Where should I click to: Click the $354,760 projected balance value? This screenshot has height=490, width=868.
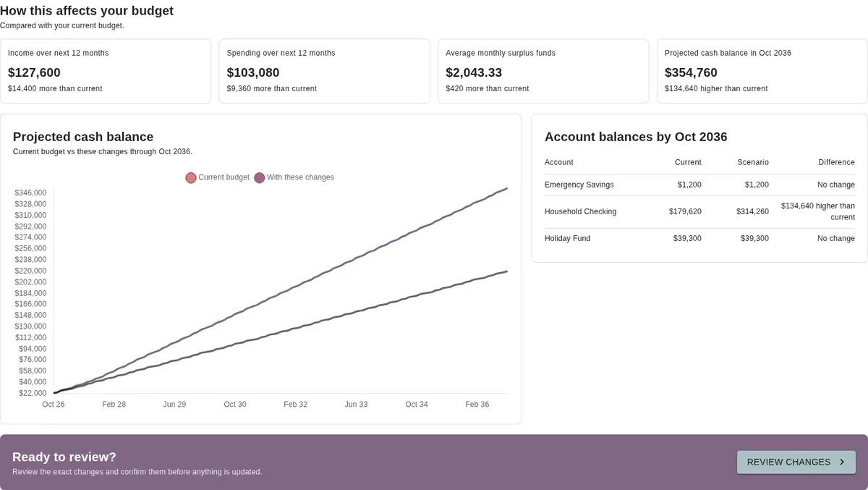[x=691, y=72]
